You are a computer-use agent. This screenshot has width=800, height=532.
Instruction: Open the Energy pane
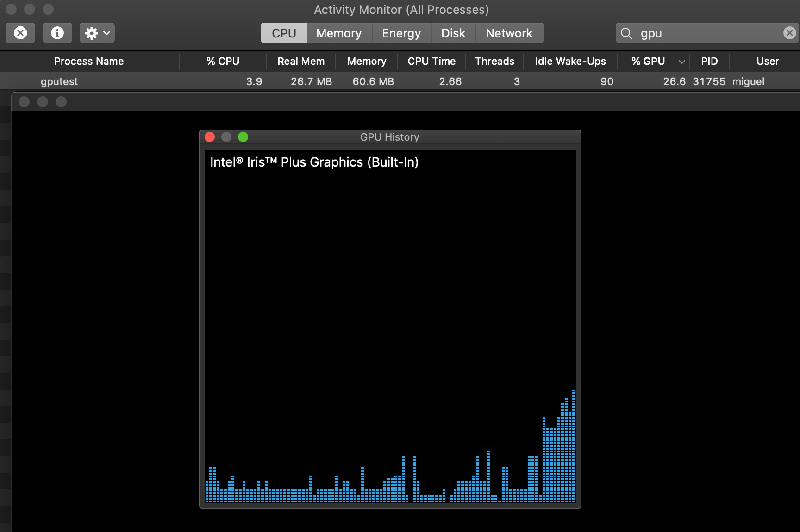pyautogui.click(x=401, y=33)
